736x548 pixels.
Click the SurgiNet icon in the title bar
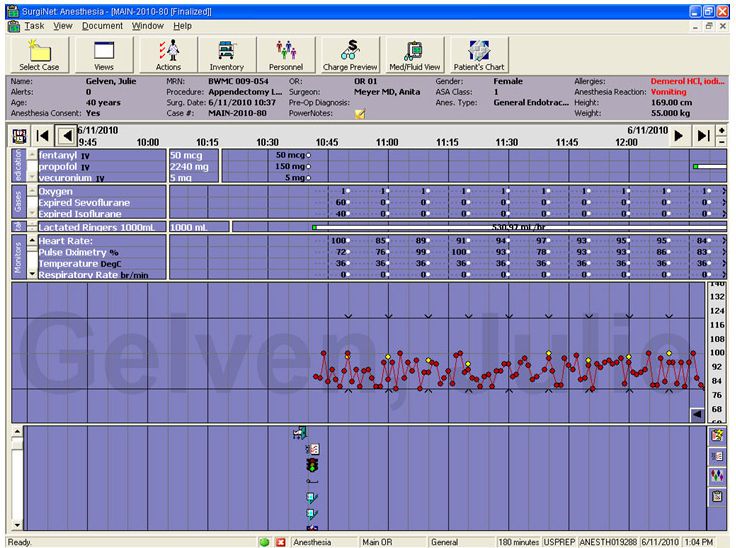[x=14, y=11]
